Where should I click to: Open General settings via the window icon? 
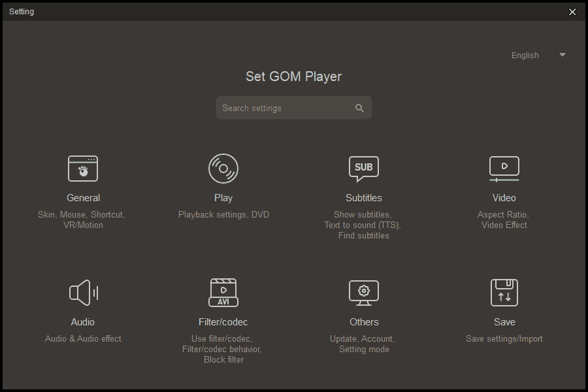click(x=83, y=169)
